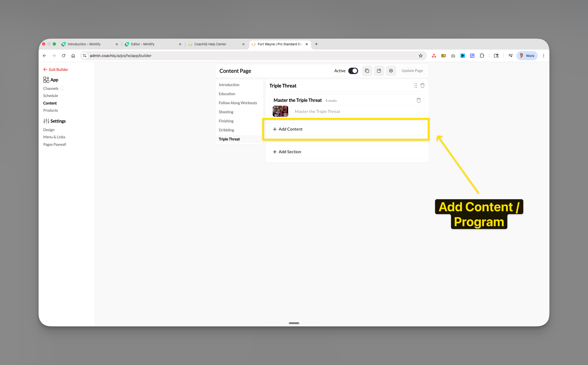Open the browser three-dot menu
This screenshot has width=588, height=365.
pyautogui.click(x=544, y=56)
